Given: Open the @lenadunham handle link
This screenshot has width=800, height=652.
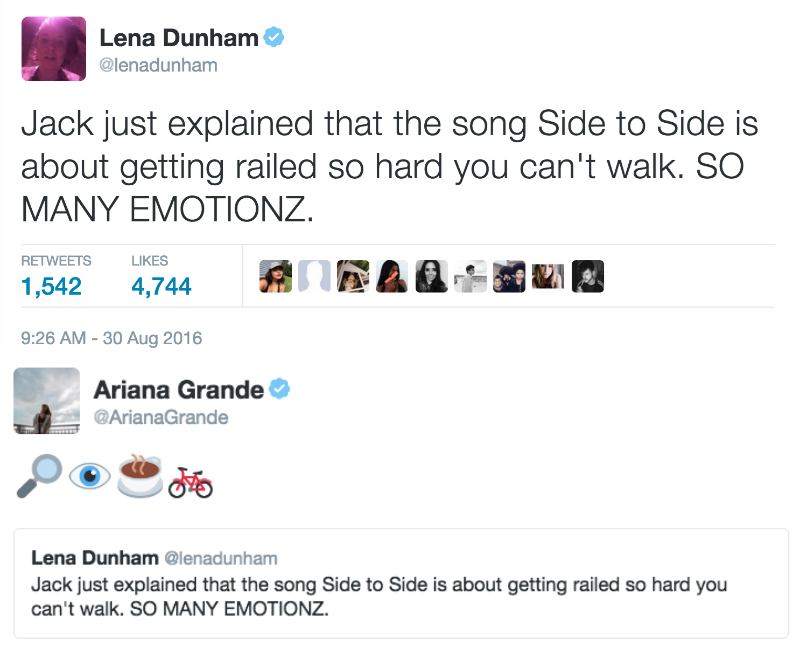Looking at the screenshot, I should tap(158, 65).
